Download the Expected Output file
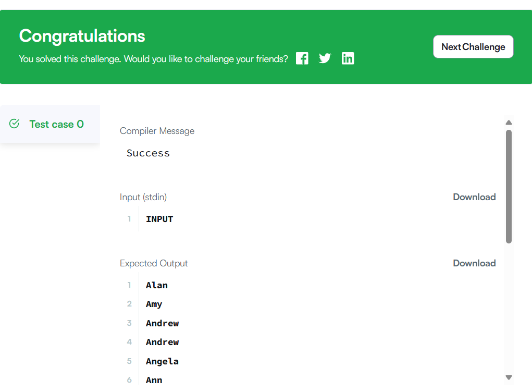The width and height of the screenshot is (532, 392). pyautogui.click(x=474, y=263)
